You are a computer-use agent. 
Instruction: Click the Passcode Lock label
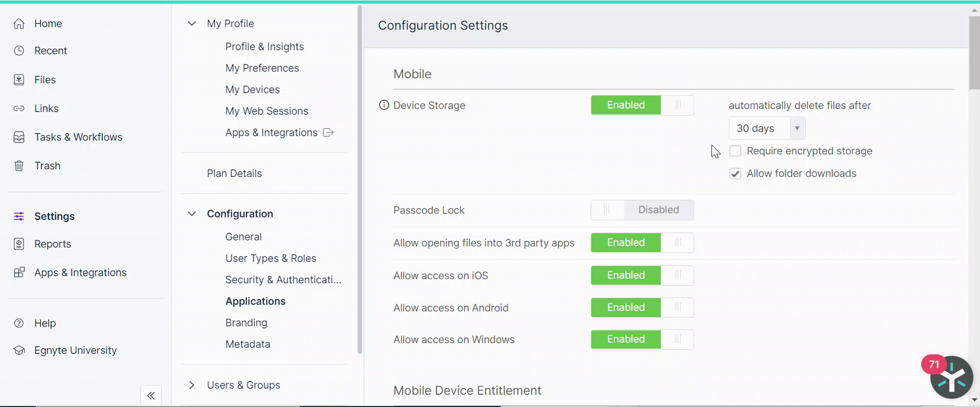pyautogui.click(x=429, y=210)
